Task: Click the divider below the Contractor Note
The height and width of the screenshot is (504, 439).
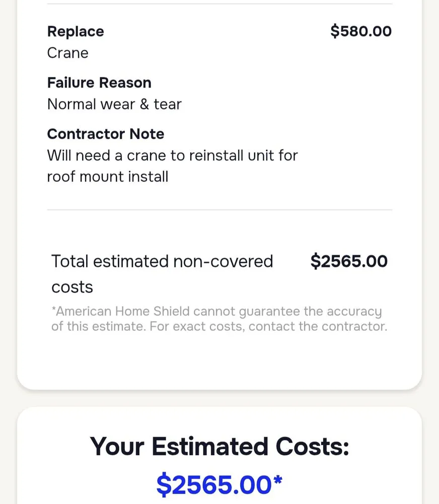Action: 219,210
